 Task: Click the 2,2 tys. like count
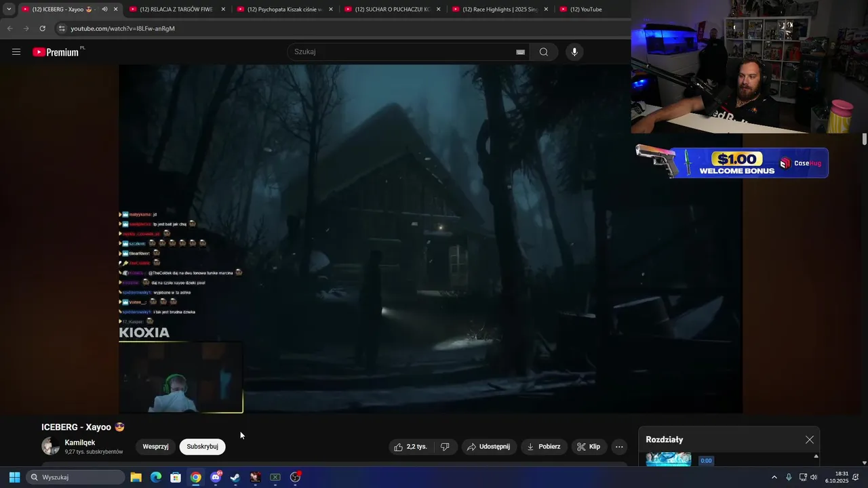416,447
